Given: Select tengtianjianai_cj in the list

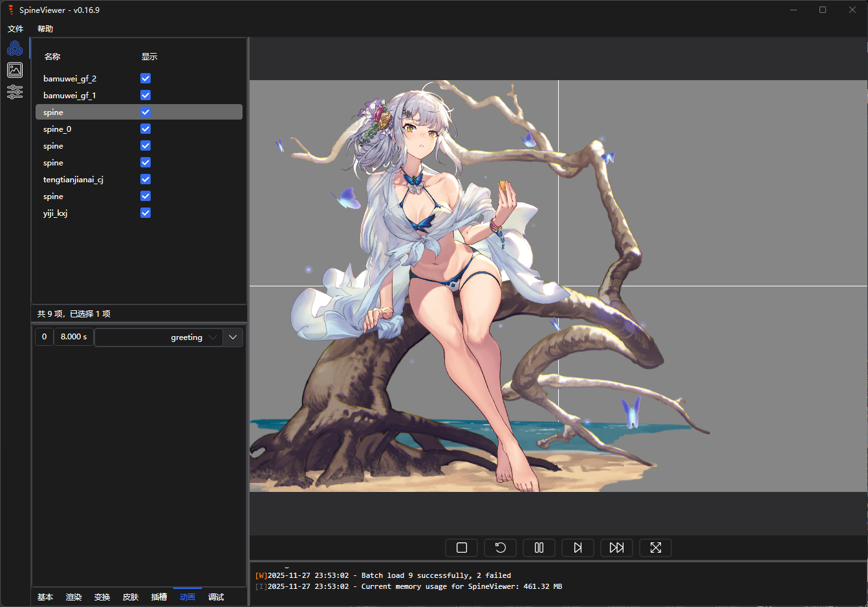Looking at the screenshot, I should (x=139, y=179).
